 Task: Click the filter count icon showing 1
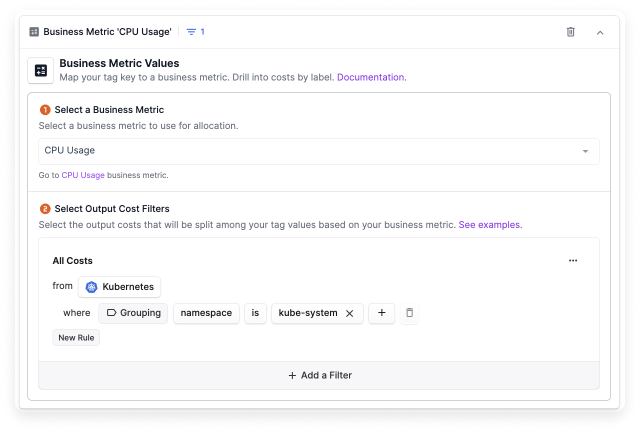coord(196,32)
